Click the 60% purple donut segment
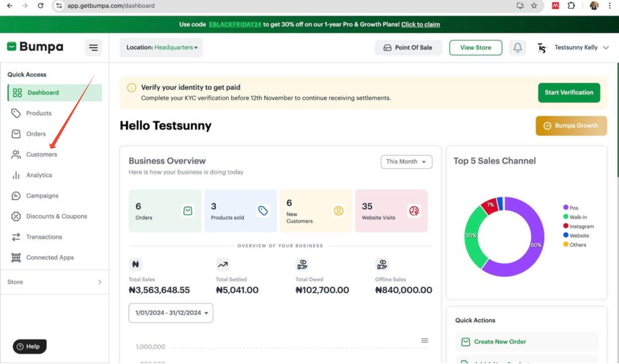The height and width of the screenshot is (364, 619). 536,245
